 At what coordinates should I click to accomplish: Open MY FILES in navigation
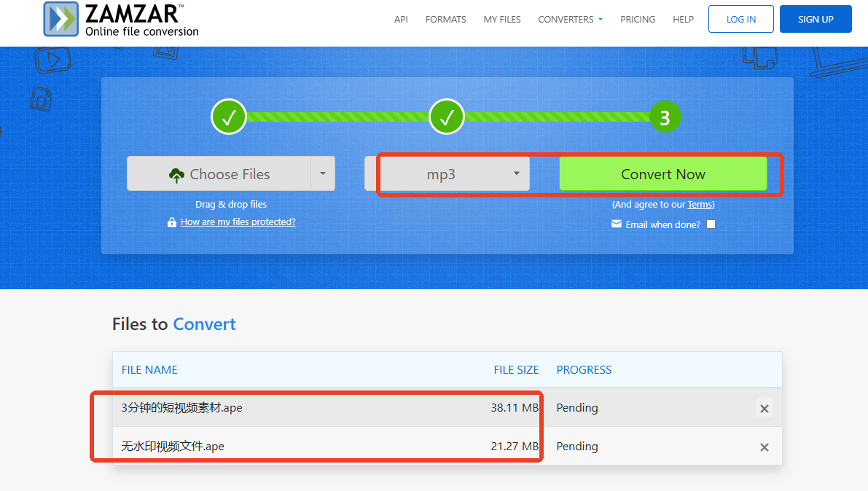pyautogui.click(x=502, y=20)
